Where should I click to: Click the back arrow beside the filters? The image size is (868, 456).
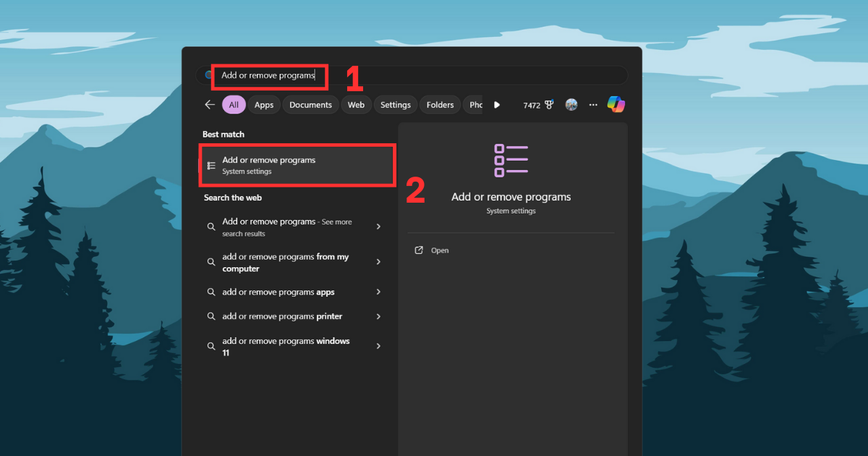point(209,104)
